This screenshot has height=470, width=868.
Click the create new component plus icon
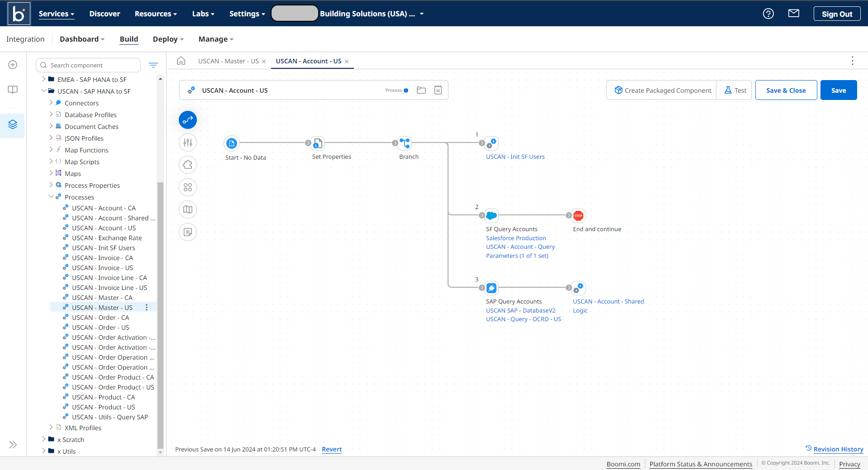click(12, 65)
